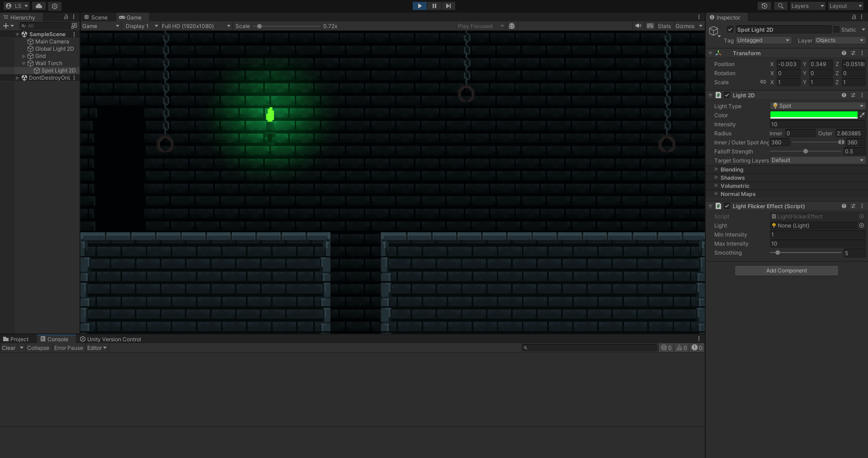
Task: Pick a color with the eyedropper icon
Action: 862,115
